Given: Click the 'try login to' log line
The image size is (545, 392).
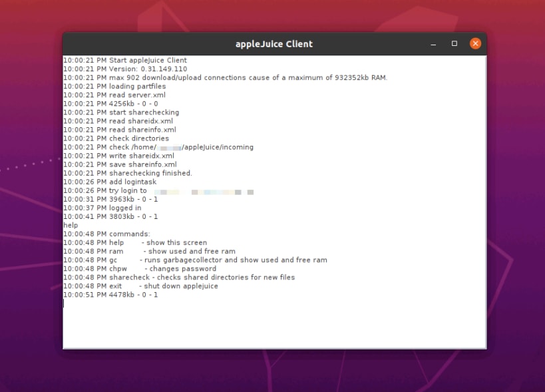Looking at the screenshot, I should (x=158, y=190).
